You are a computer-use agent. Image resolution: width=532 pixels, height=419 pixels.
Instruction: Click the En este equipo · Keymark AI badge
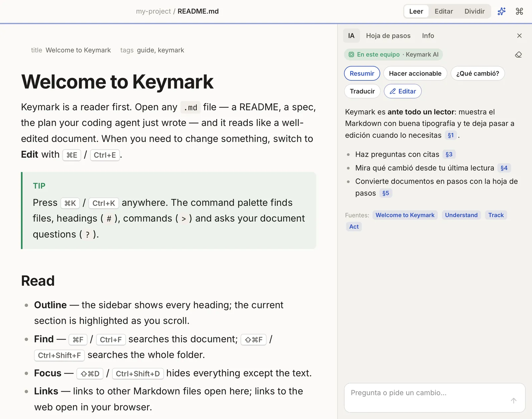(x=393, y=55)
